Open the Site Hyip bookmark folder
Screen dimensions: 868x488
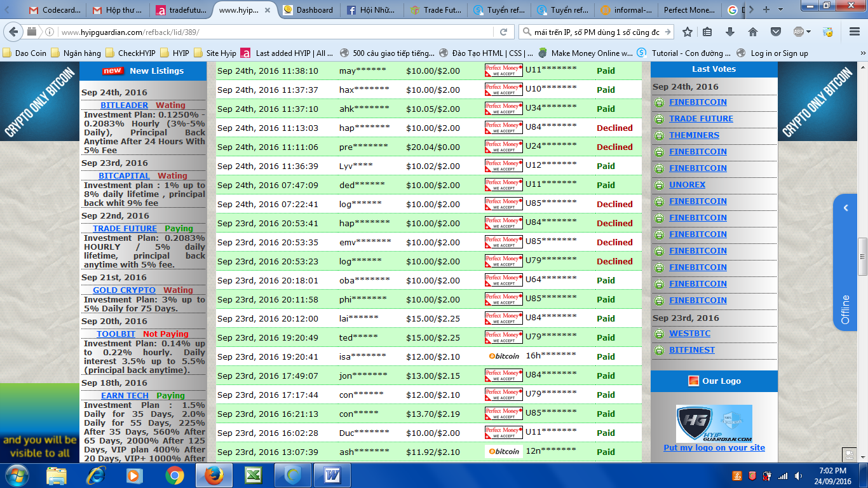pyautogui.click(x=215, y=53)
